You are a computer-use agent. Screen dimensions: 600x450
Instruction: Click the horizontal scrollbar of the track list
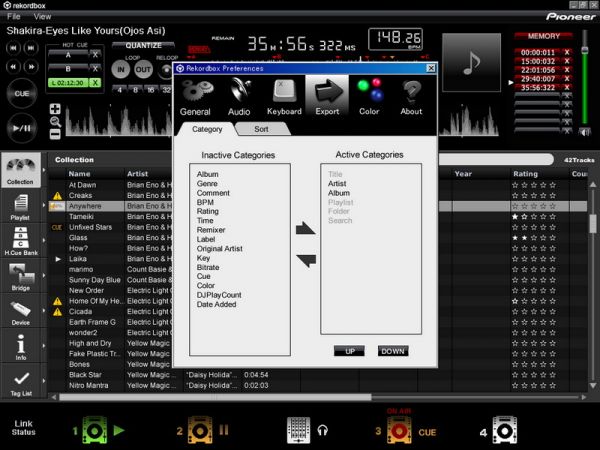[x=215, y=397]
